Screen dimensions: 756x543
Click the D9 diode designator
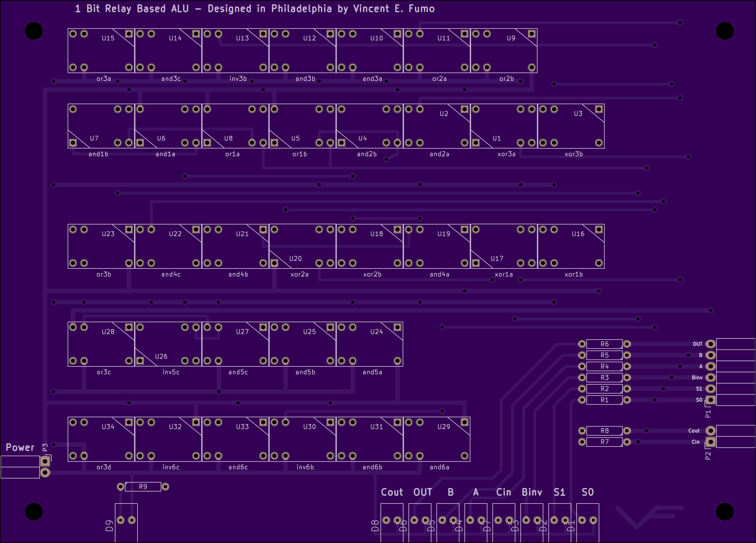tap(109, 526)
